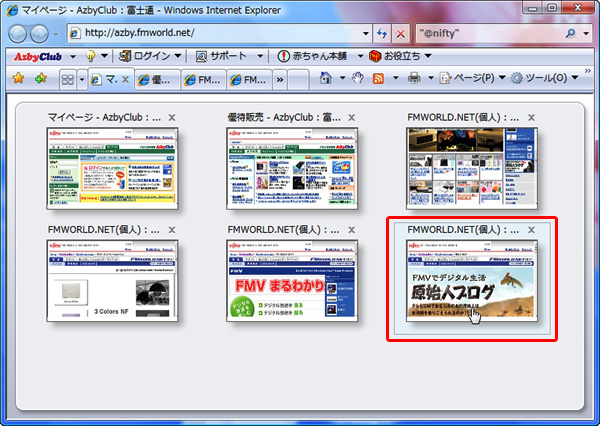
Task: Close the マイページ - AzbyClub thumbnail tab
Action: pyautogui.click(x=172, y=117)
